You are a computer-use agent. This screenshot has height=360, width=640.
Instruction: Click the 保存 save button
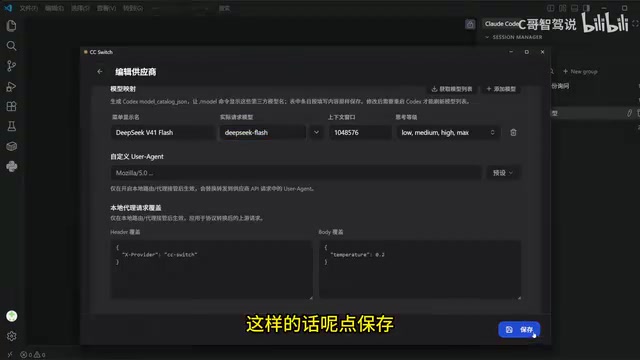(519, 329)
